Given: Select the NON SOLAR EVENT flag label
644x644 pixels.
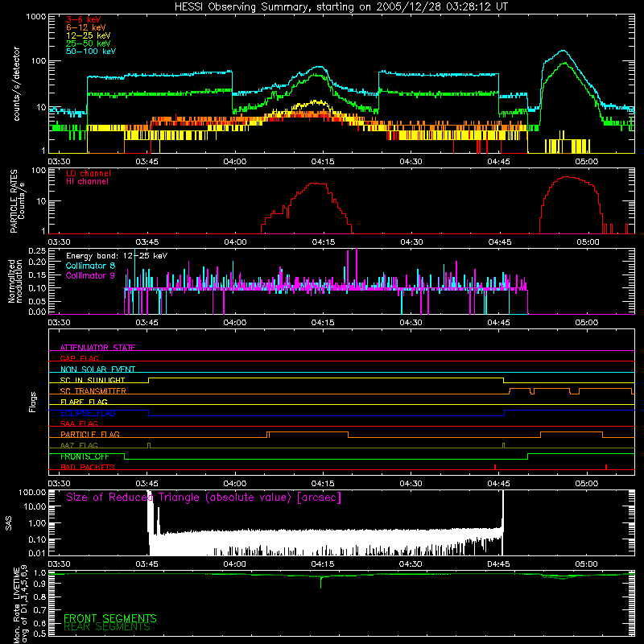Looking at the screenshot, I should (97, 369).
